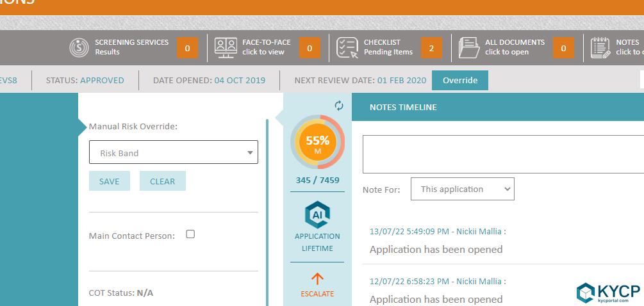Open the AI Application Lifetime icon
The height and width of the screenshot is (306, 644).
coord(317,214)
